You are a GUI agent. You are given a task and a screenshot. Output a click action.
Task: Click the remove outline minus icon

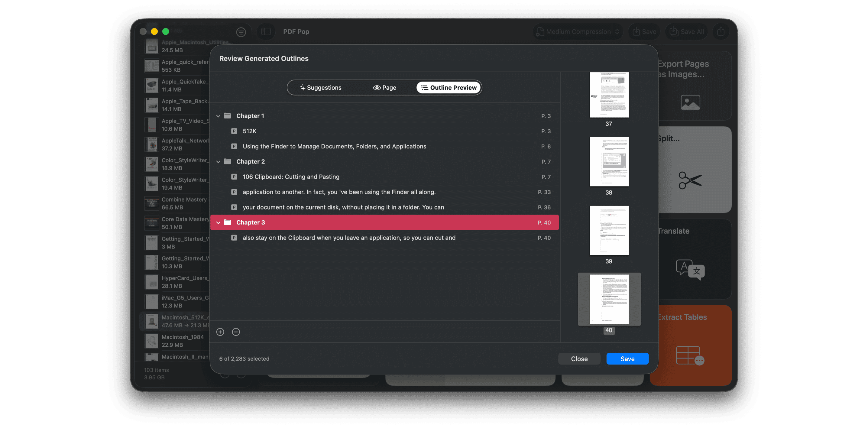point(236,332)
